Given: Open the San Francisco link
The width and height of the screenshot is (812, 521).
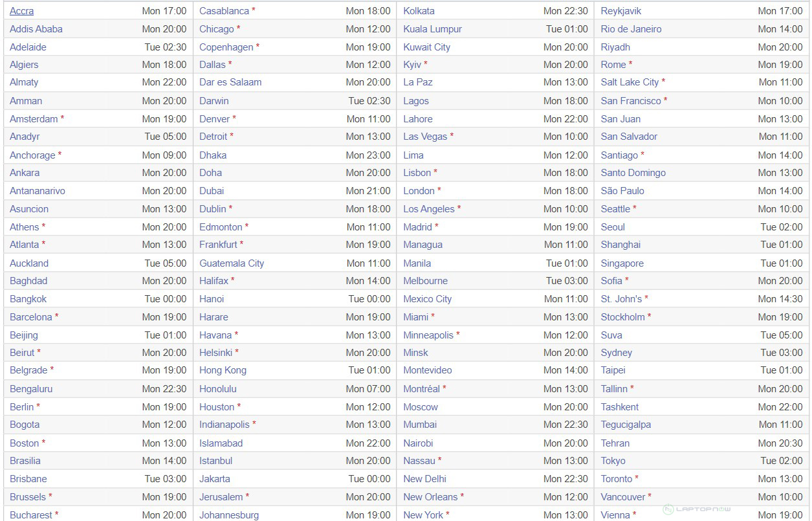Looking at the screenshot, I should (631, 101).
